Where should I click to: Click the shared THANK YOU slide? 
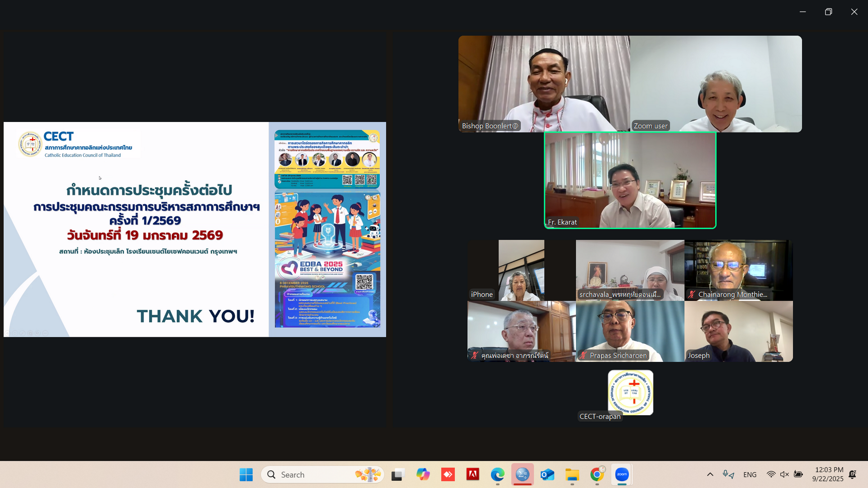[x=195, y=229]
